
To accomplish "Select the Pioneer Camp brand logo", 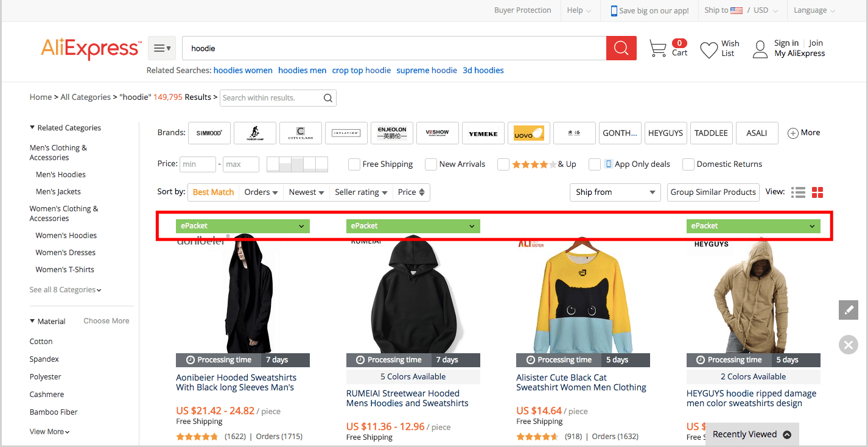I will click(255, 133).
